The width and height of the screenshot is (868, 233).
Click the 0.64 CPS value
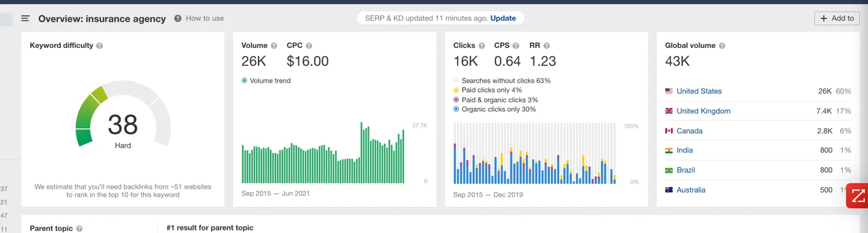click(x=507, y=61)
